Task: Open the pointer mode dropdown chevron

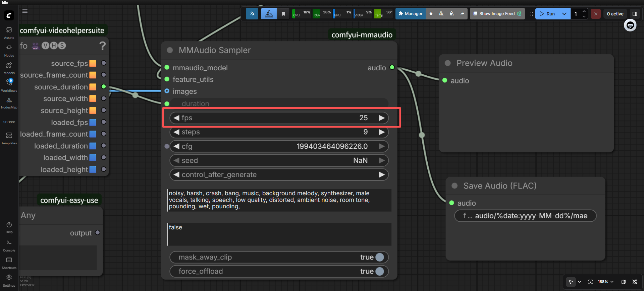Action: (579, 282)
